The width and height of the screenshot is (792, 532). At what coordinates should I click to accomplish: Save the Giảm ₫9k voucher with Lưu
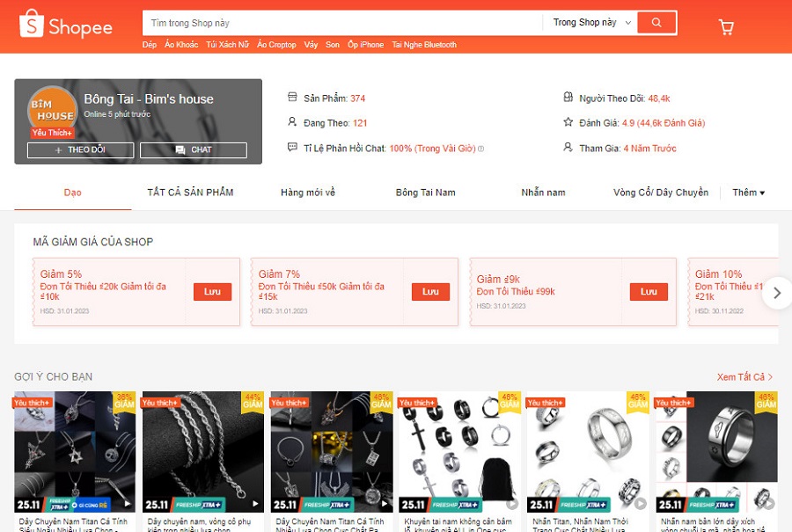click(x=649, y=292)
